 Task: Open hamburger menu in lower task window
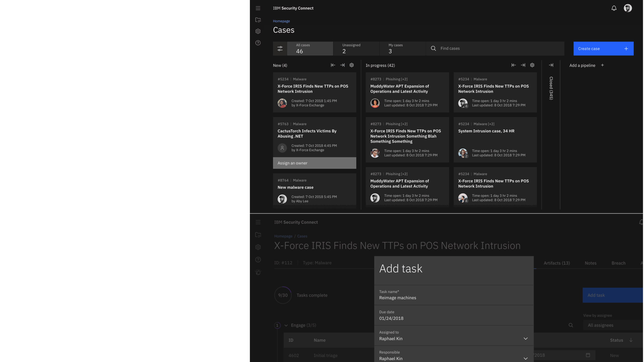tap(258, 222)
